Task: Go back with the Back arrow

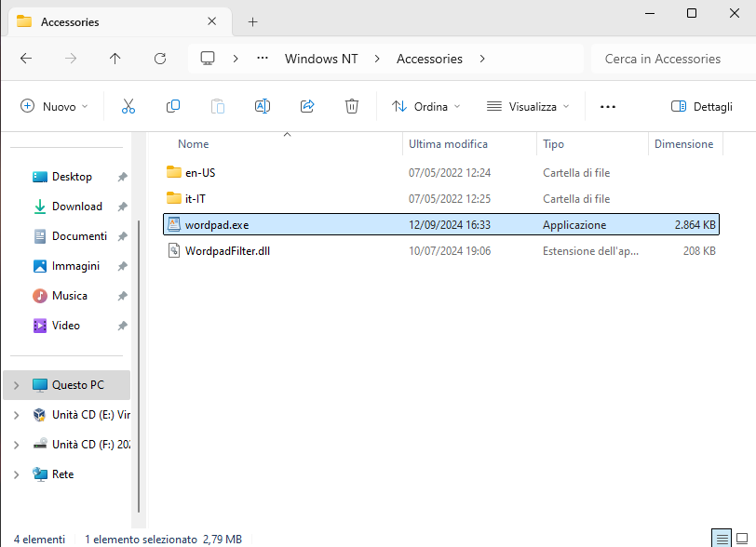Action: (26, 59)
